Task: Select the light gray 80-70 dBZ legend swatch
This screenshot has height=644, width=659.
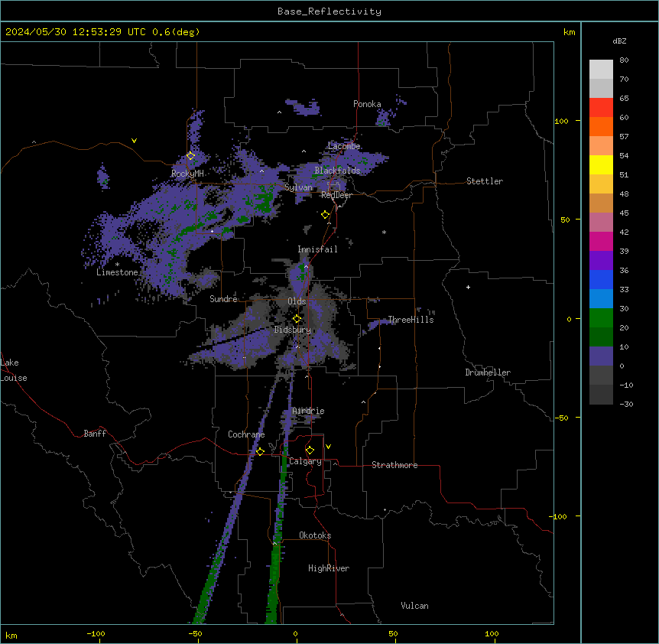Action: point(601,70)
